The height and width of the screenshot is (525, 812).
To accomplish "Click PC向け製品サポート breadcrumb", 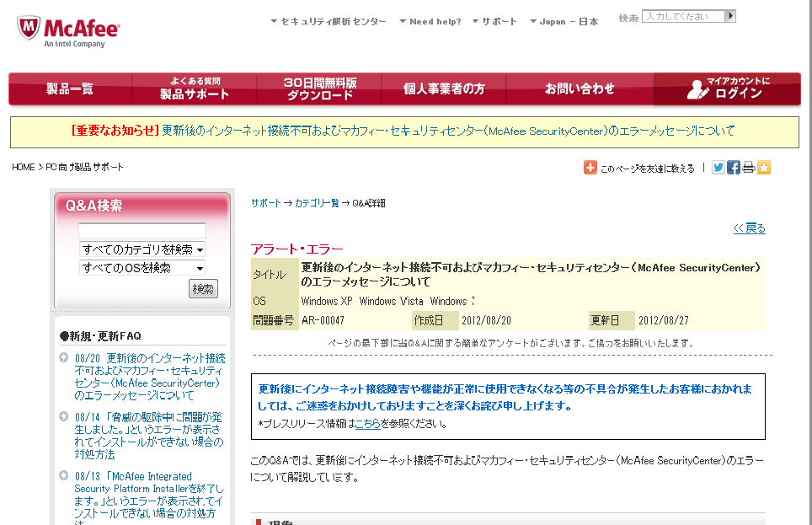I will tap(84, 167).
